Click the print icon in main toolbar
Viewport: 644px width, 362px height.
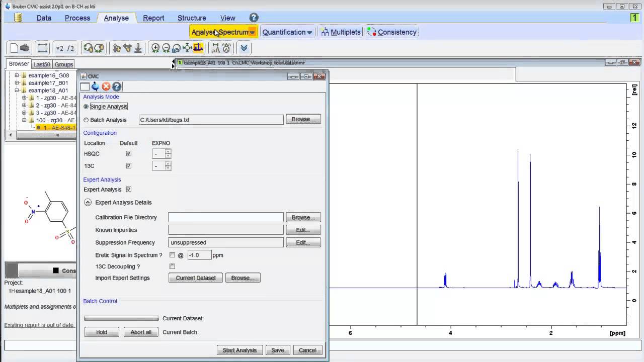(x=25, y=48)
